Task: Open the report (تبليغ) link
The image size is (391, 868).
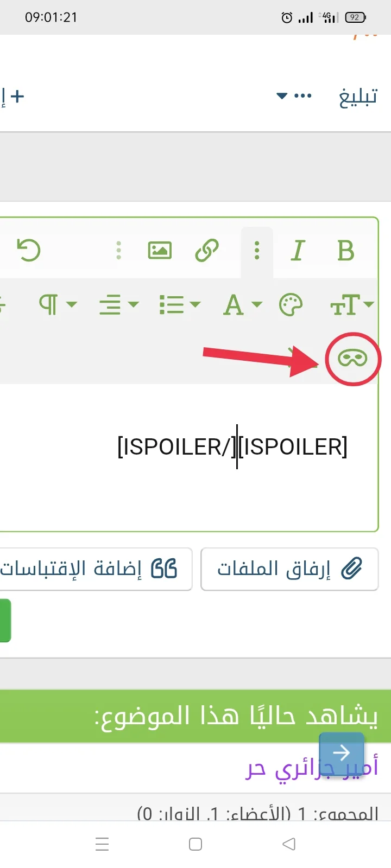Action: [358, 97]
